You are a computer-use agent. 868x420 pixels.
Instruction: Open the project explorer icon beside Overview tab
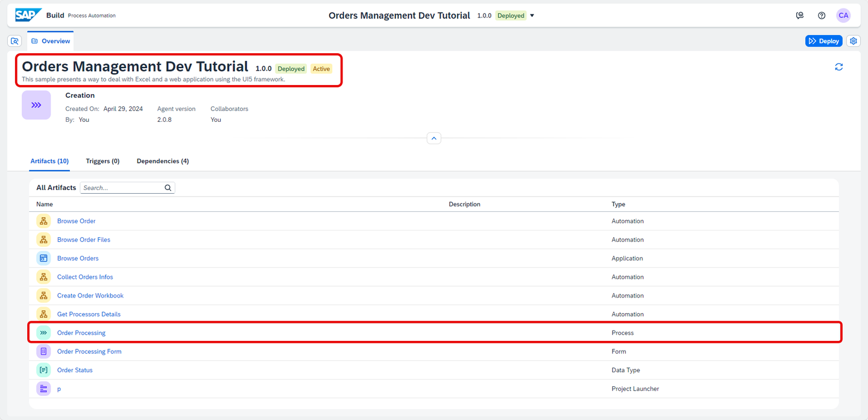tap(15, 41)
